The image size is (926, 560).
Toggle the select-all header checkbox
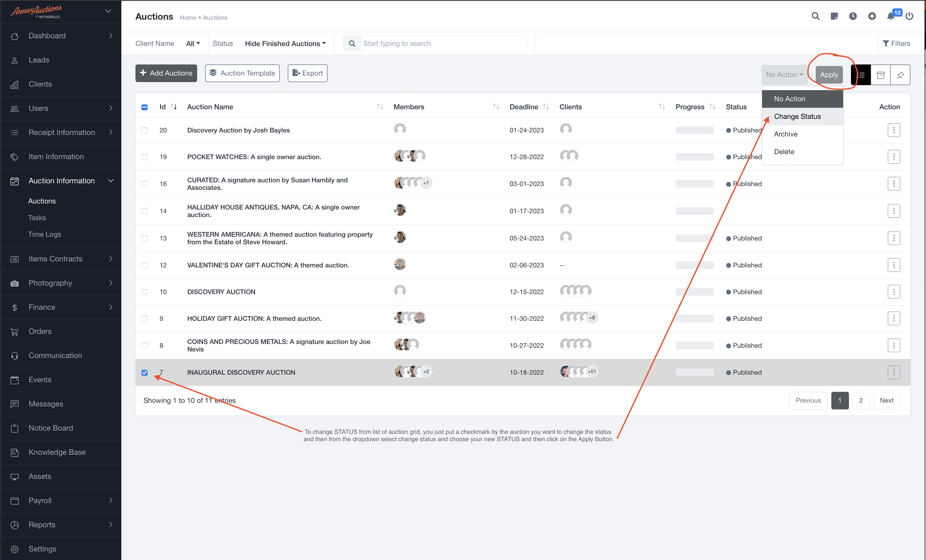click(x=144, y=107)
